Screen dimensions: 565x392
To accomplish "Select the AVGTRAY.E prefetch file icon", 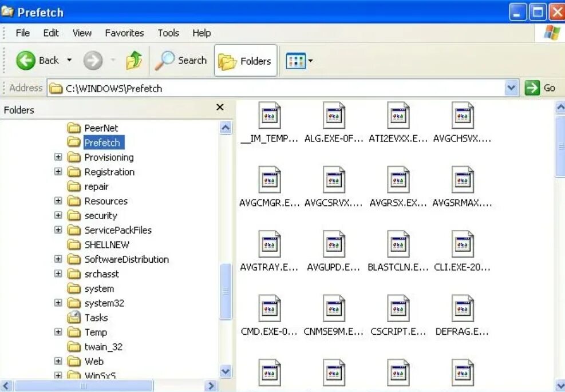I will 270,244.
